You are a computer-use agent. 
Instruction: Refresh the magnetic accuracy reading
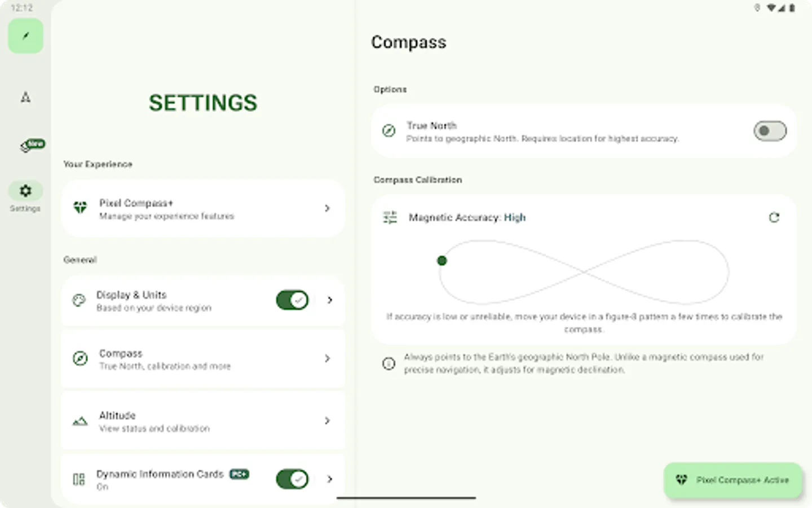pyautogui.click(x=775, y=217)
